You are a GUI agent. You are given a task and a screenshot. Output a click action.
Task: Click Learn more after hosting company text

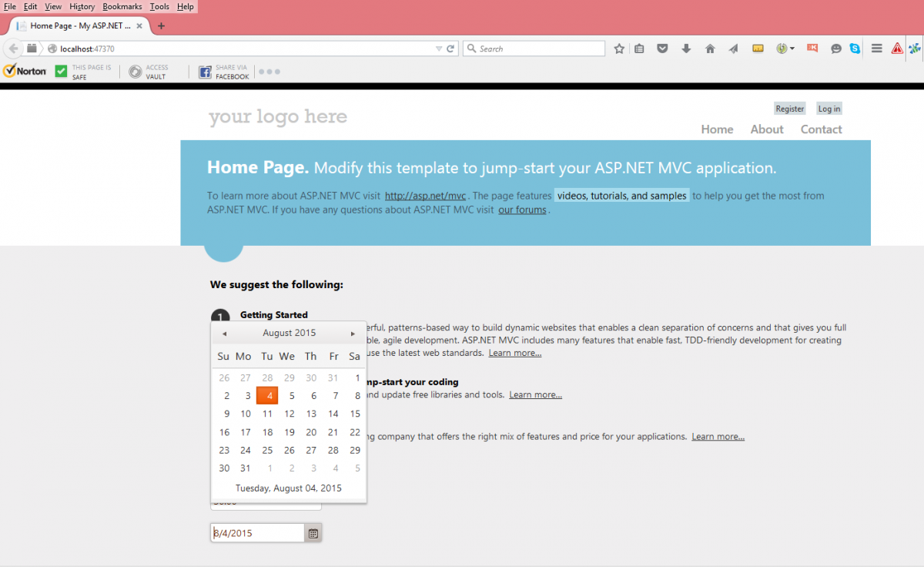pyautogui.click(x=718, y=436)
